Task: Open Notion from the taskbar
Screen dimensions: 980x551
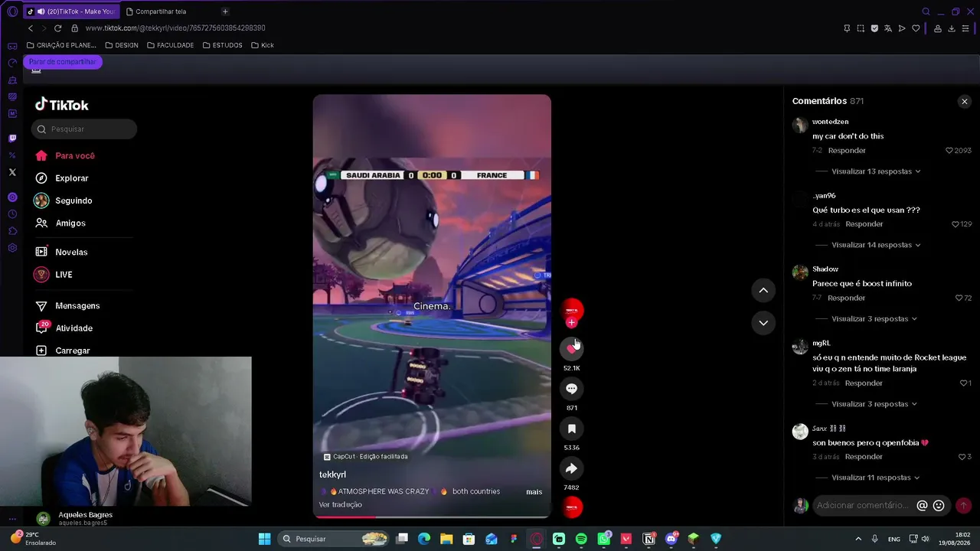Action: coord(649,539)
